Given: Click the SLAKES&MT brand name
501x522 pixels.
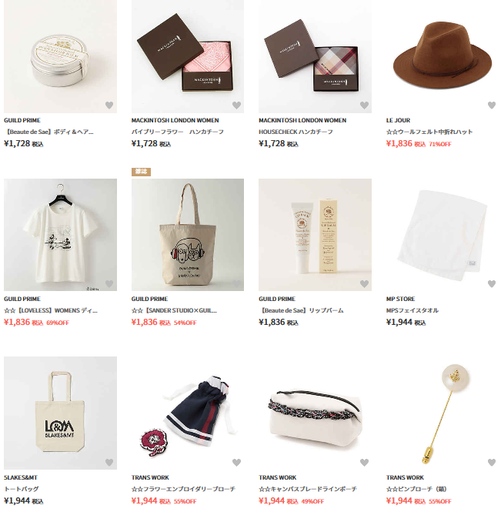Looking at the screenshot, I should pos(21,478).
